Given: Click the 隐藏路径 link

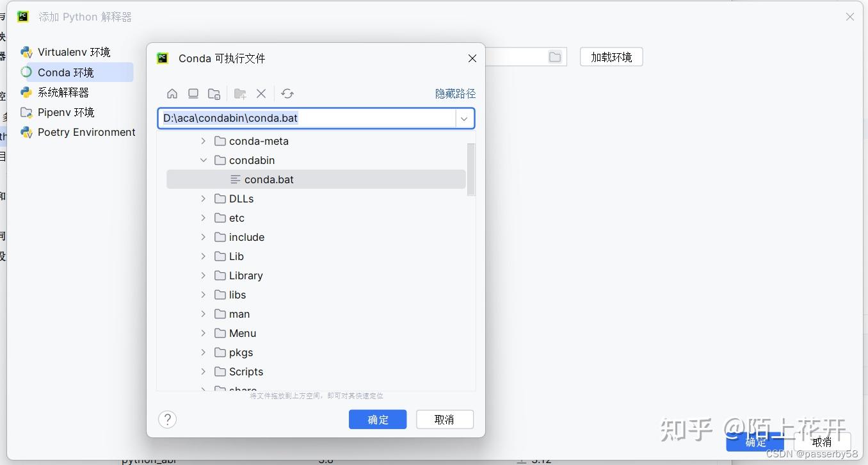Looking at the screenshot, I should [x=455, y=94].
